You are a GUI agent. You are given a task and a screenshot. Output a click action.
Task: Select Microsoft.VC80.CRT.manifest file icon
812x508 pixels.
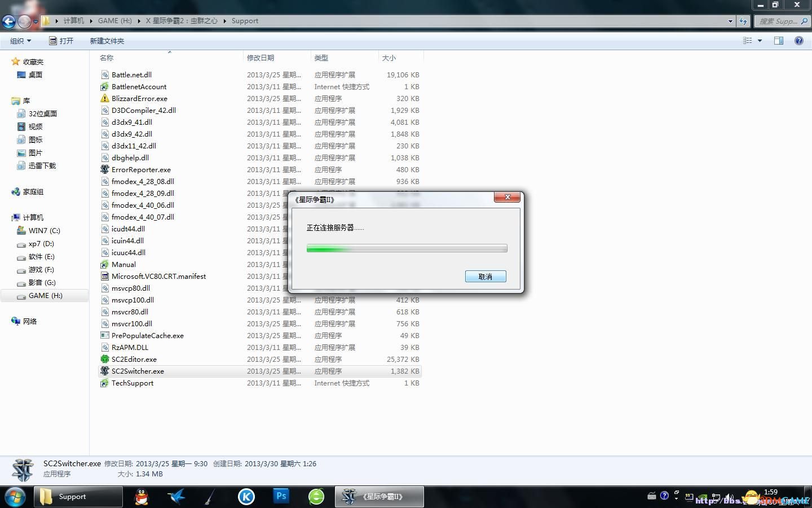pyautogui.click(x=104, y=276)
